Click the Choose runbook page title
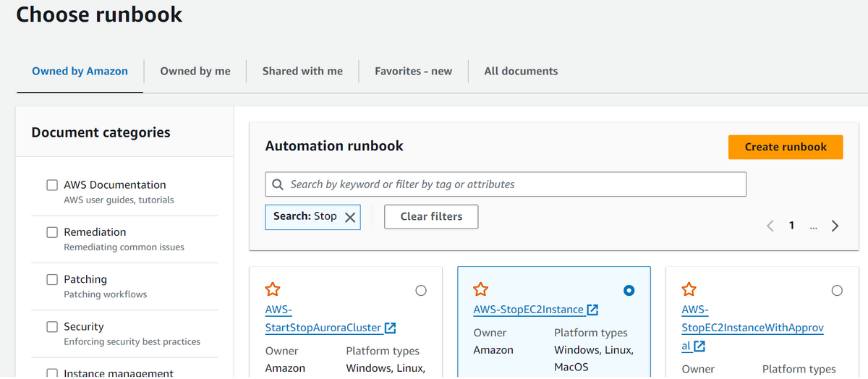The height and width of the screenshot is (379, 868). point(99,14)
